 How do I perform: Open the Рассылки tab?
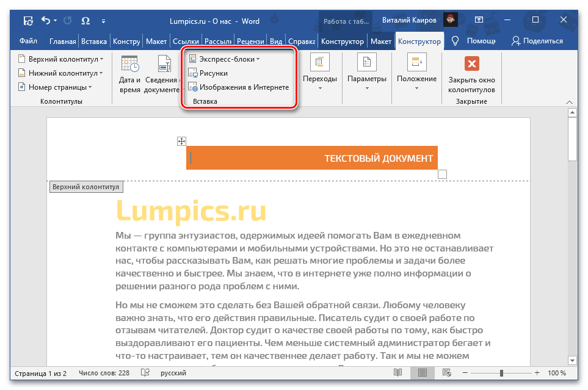(217, 42)
